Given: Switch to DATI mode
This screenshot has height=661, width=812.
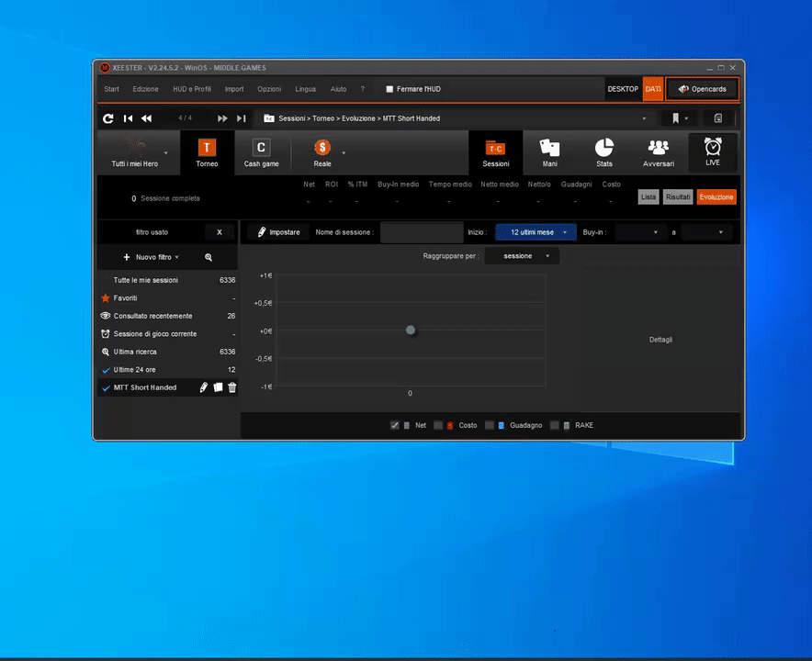Looking at the screenshot, I should click(653, 89).
